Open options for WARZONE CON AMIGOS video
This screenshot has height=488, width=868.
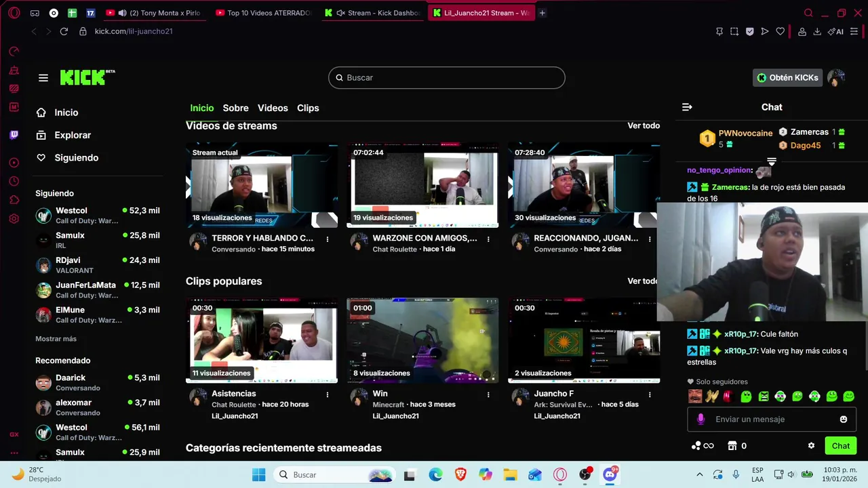(488, 239)
